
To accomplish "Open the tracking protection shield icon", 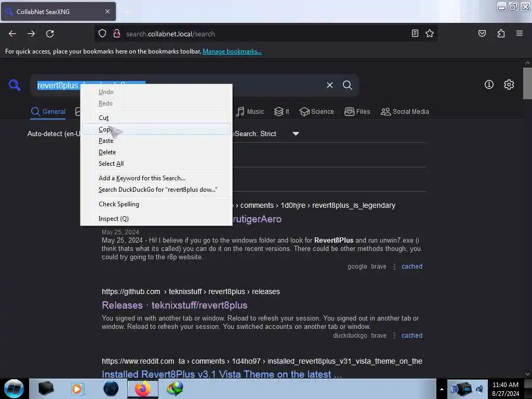I will 102,33.
